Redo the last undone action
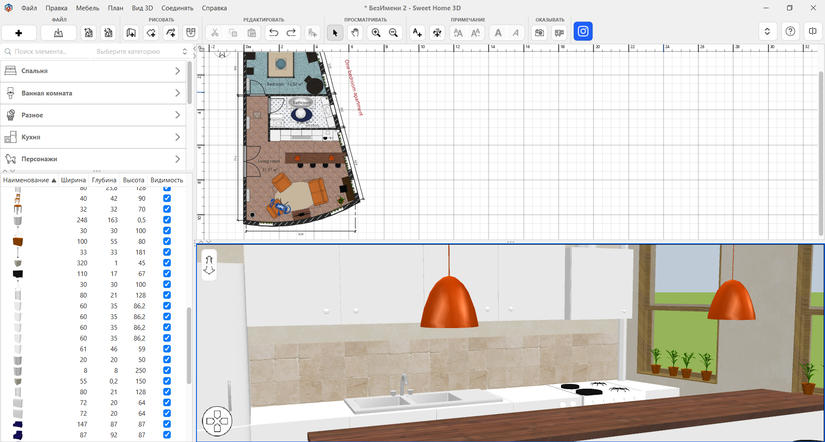This screenshot has height=442, width=825. pos(291,33)
